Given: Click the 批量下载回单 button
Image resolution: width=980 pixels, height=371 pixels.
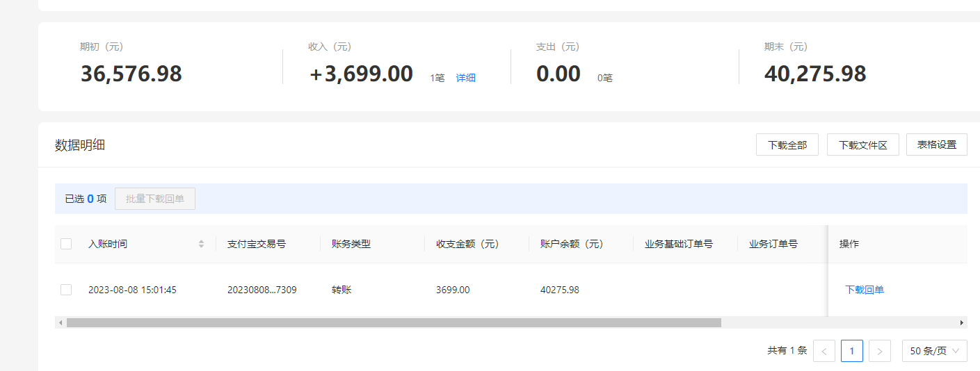Looking at the screenshot, I should point(155,199).
